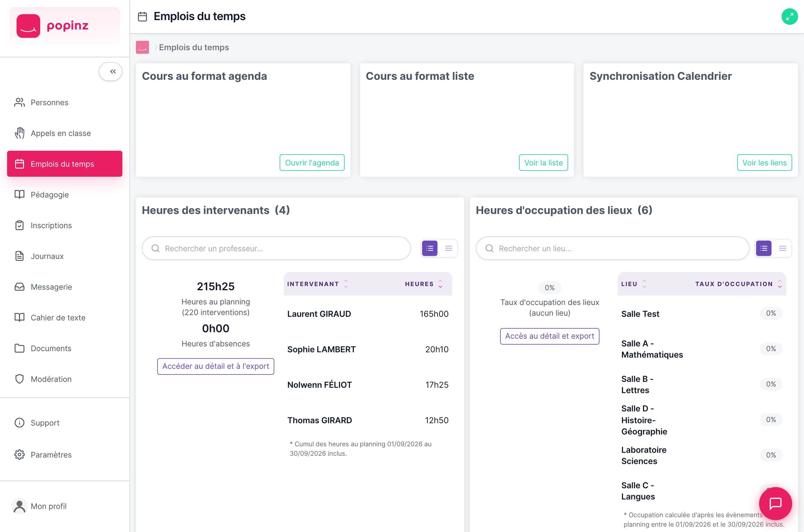This screenshot has width=804, height=532.
Task: Open the chat bubble widget
Action: pyautogui.click(x=776, y=504)
